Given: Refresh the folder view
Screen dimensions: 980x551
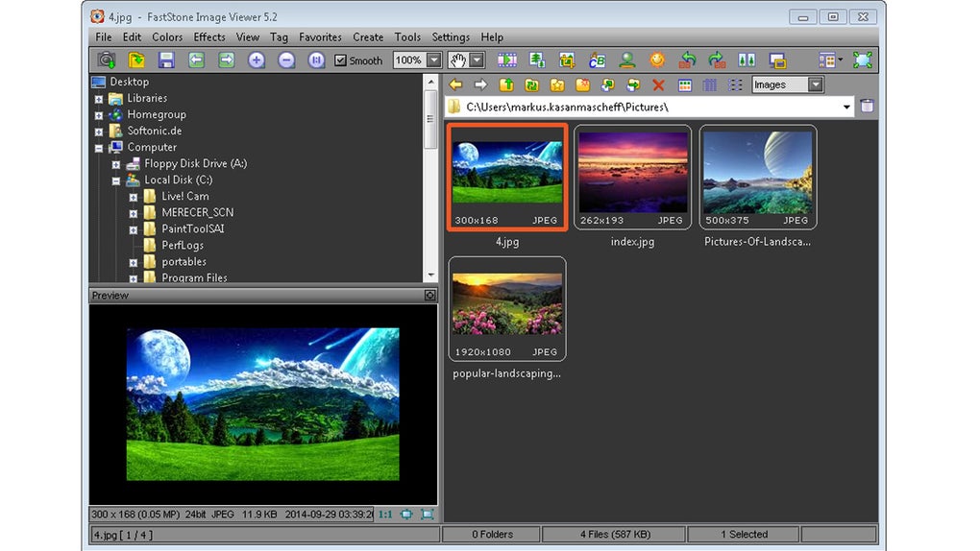Looking at the screenshot, I should (x=532, y=84).
